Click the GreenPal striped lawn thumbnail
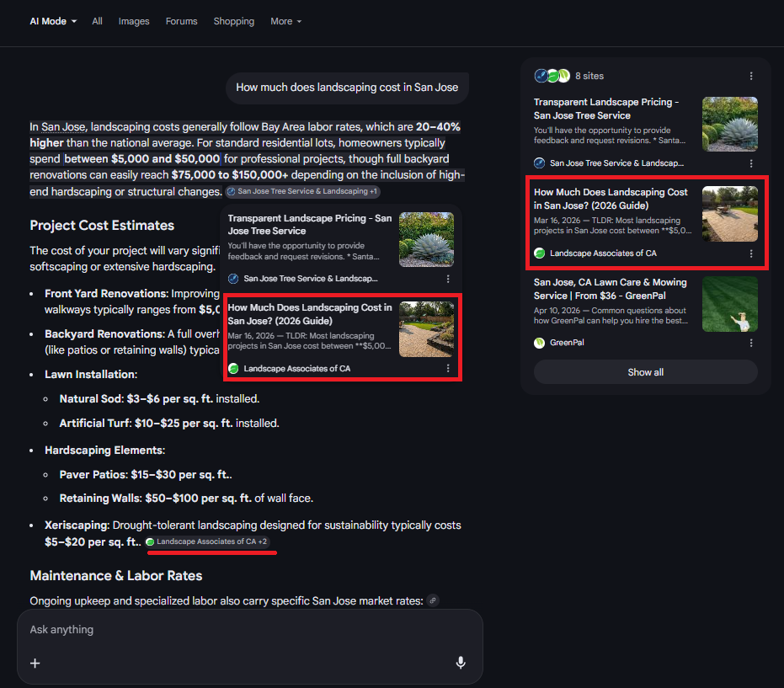This screenshot has width=784, height=688. [x=730, y=304]
